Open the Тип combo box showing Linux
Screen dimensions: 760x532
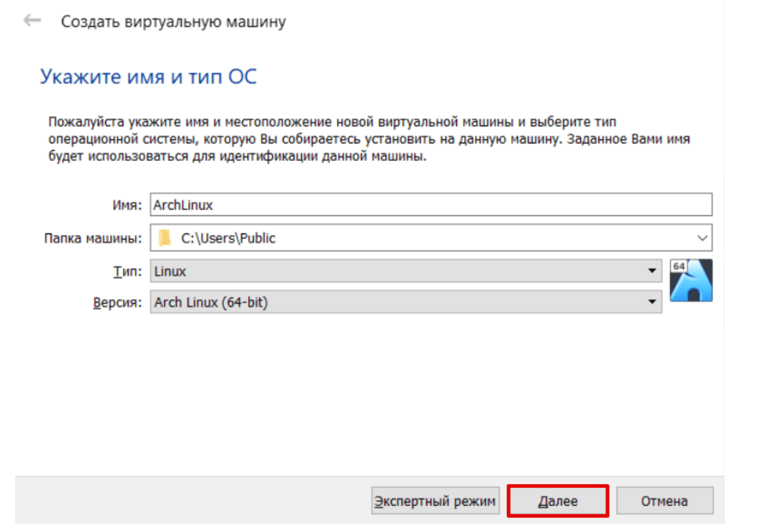click(399, 272)
